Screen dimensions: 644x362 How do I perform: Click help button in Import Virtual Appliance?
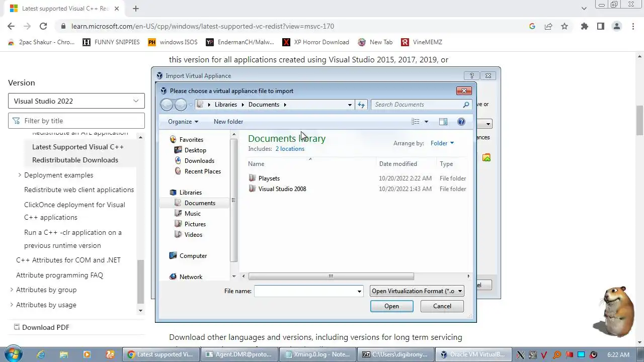471,75
